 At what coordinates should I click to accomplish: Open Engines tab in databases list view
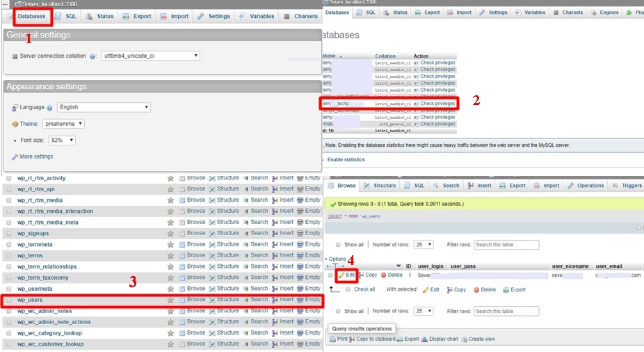[604, 13]
